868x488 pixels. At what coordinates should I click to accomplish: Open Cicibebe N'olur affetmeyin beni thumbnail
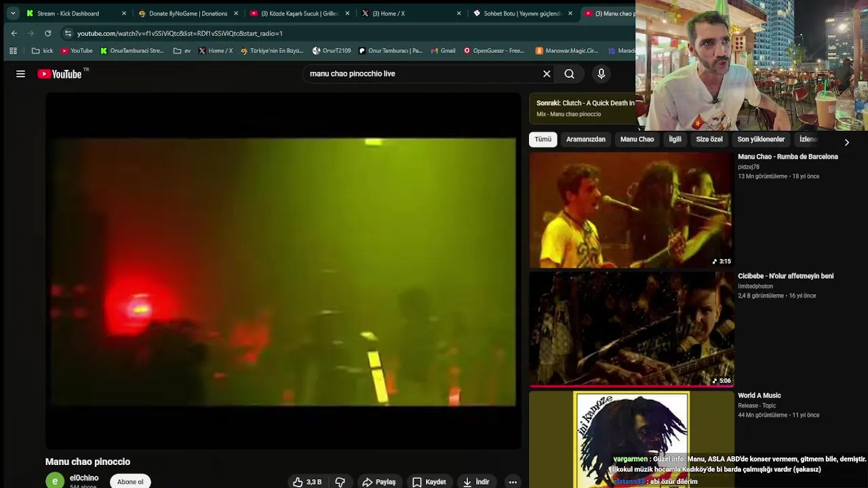pyautogui.click(x=631, y=329)
